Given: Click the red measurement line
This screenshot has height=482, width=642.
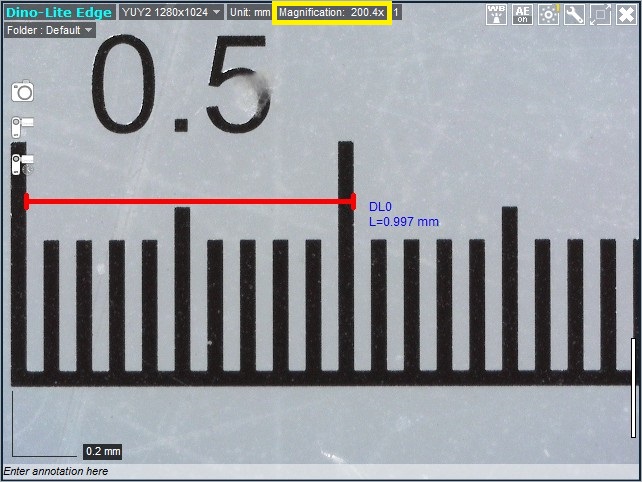Looking at the screenshot, I should (190, 201).
